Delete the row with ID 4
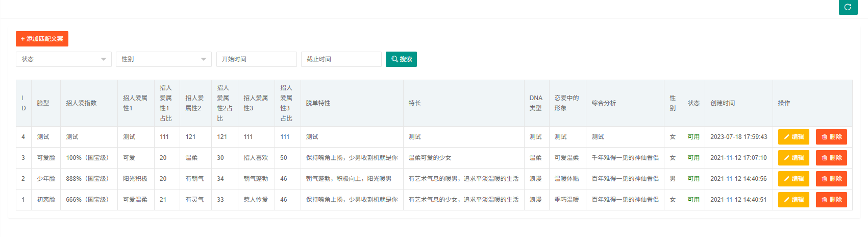Screen dimensions: 868x237 831,137
